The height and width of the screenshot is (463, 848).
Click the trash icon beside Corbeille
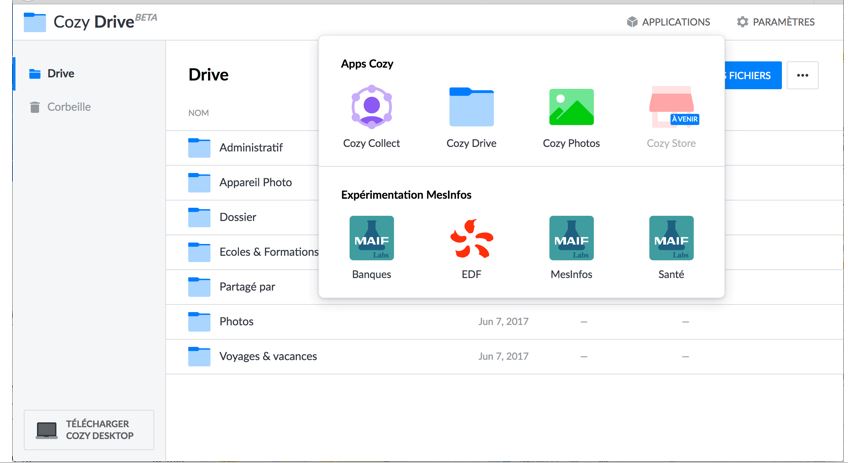tap(35, 107)
